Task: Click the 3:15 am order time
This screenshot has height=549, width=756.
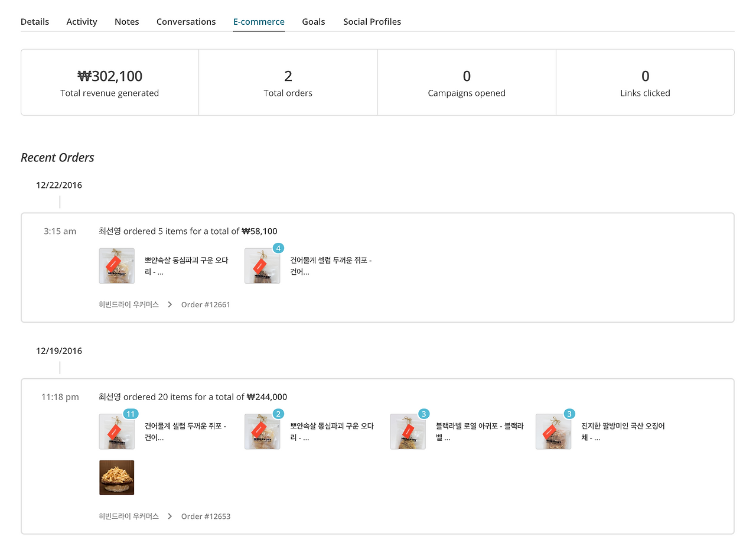Action: point(60,231)
